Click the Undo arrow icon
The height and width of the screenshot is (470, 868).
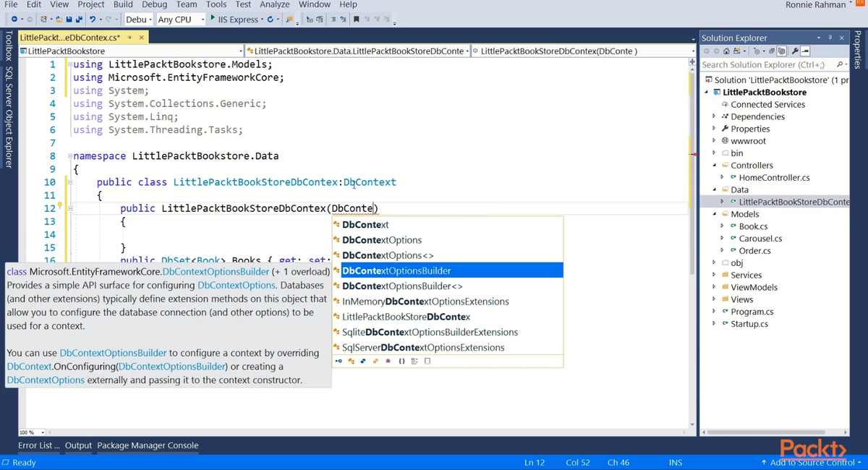93,19
